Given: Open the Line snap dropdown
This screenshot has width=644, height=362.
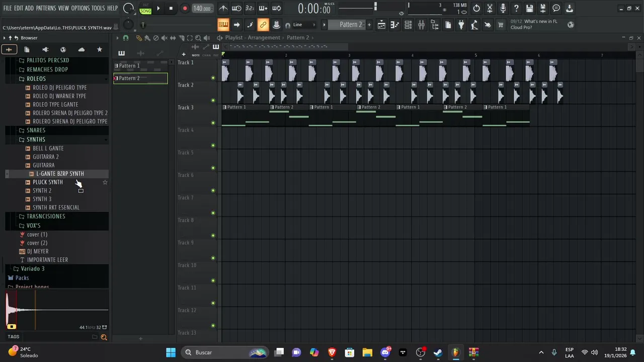Looking at the screenshot, I should click(304, 25).
